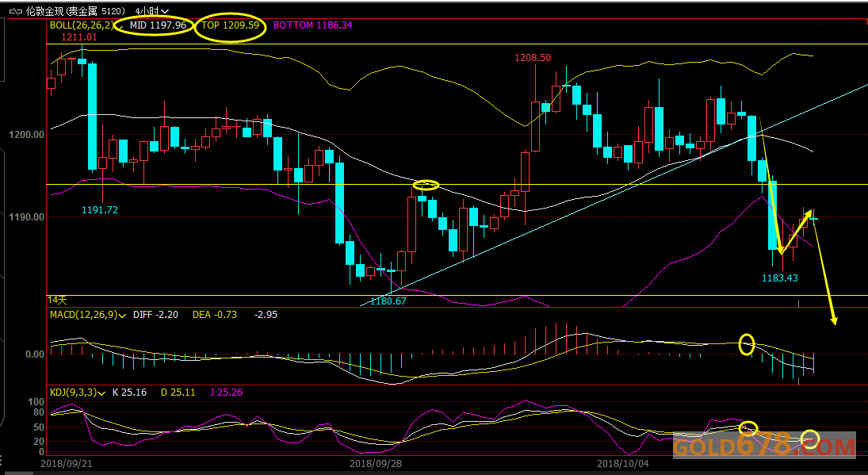Click the 2018/10/04 date label

click(x=623, y=463)
